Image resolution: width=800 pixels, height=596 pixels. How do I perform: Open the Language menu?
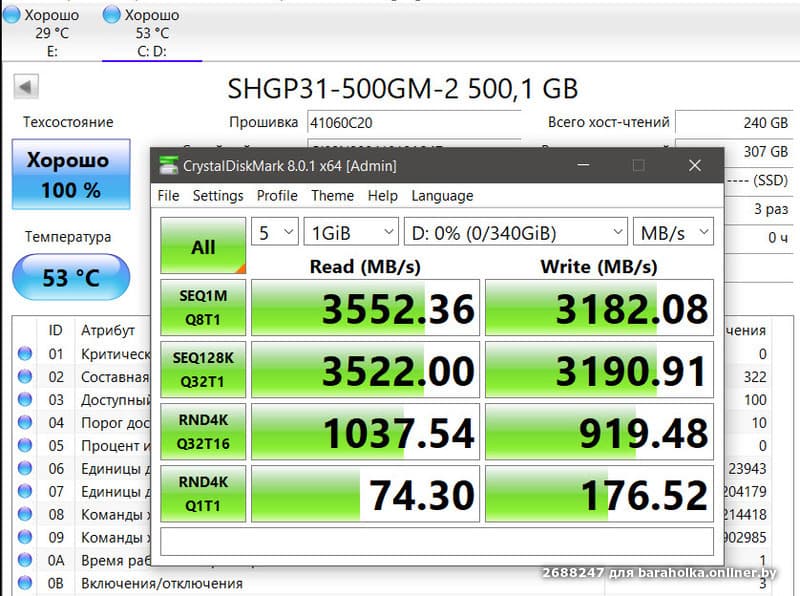[x=442, y=196]
